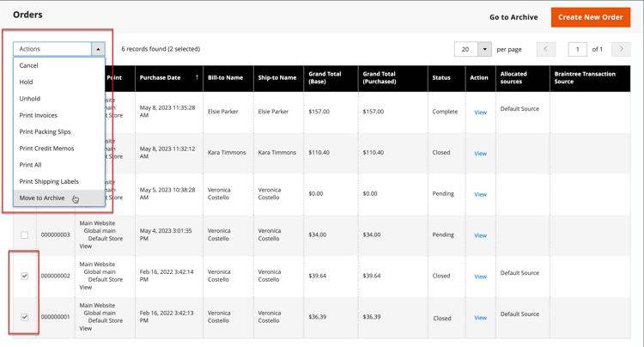View Elsie Parker's order
Viewport: 644px width, 347px height.
[480, 113]
